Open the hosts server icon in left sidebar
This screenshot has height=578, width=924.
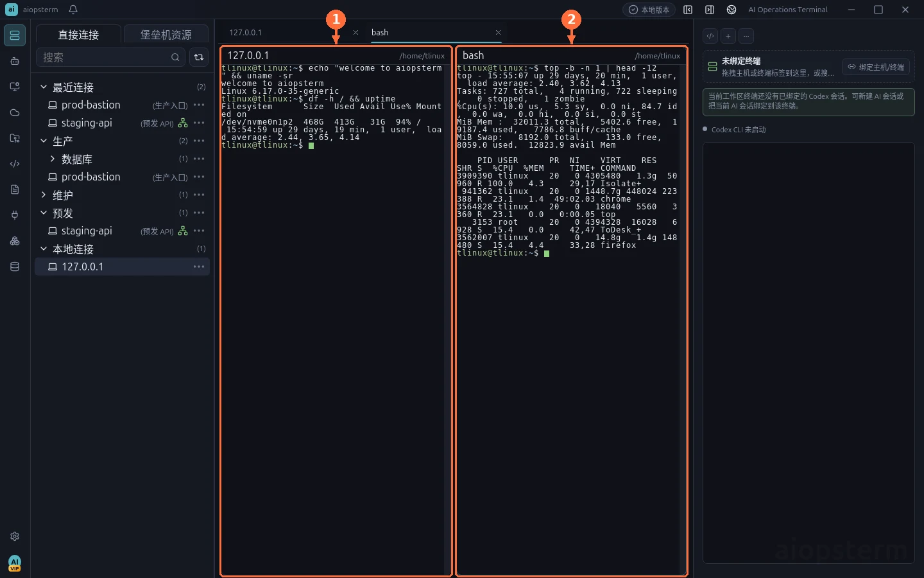pos(15,35)
